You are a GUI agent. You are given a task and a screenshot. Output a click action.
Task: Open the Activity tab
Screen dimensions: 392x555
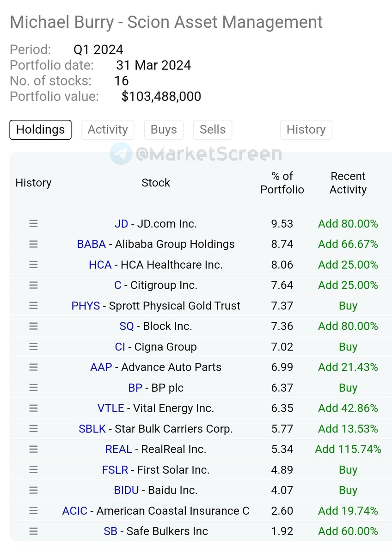pos(108,129)
